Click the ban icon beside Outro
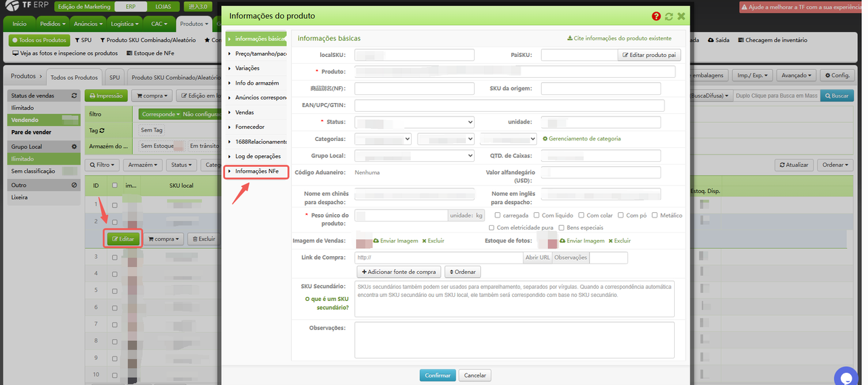This screenshot has height=385, width=868. coord(75,184)
